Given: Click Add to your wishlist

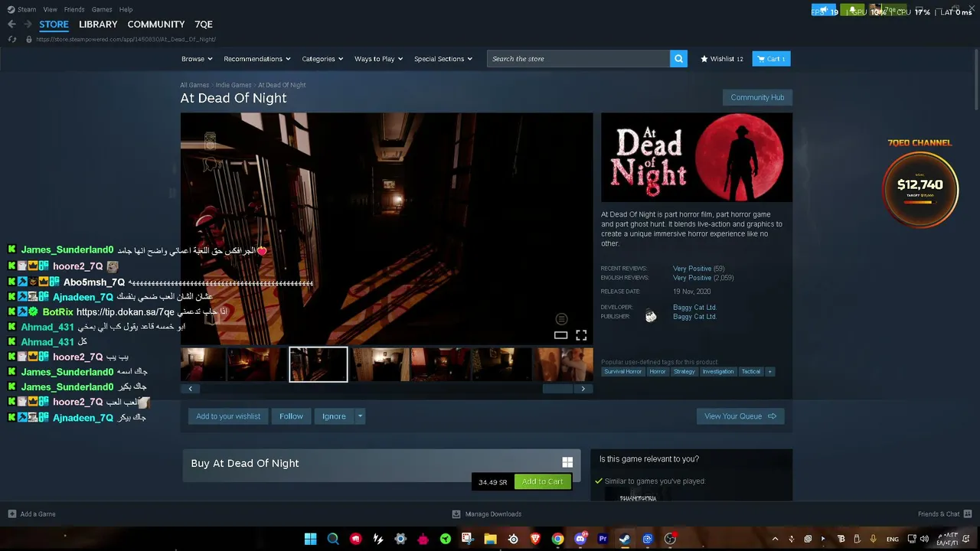Looking at the screenshot, I should pyautogui.click(x=228, y=416).
